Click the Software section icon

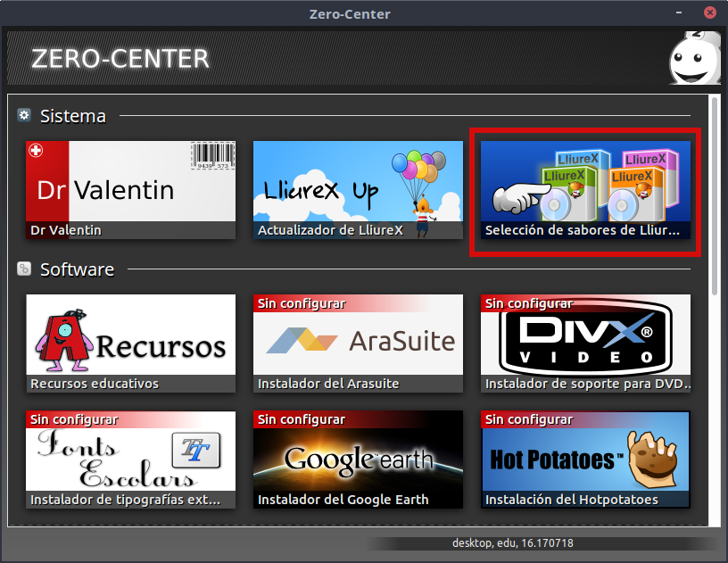tap(24, 269)
